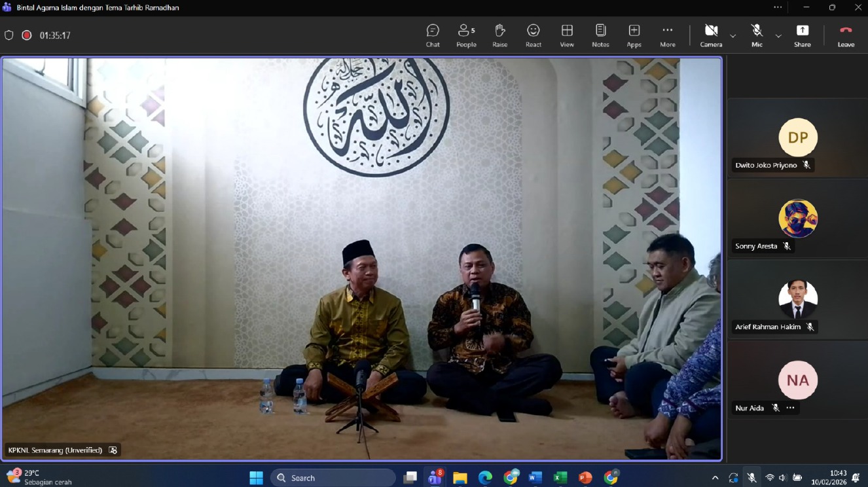Expand Mic options dropdown arrow

point(778,36)
